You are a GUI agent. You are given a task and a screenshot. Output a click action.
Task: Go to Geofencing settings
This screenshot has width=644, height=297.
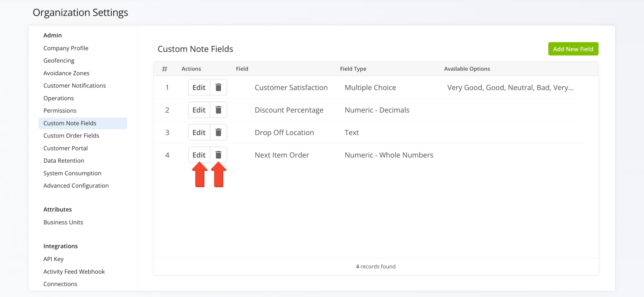tap(59, 60)
